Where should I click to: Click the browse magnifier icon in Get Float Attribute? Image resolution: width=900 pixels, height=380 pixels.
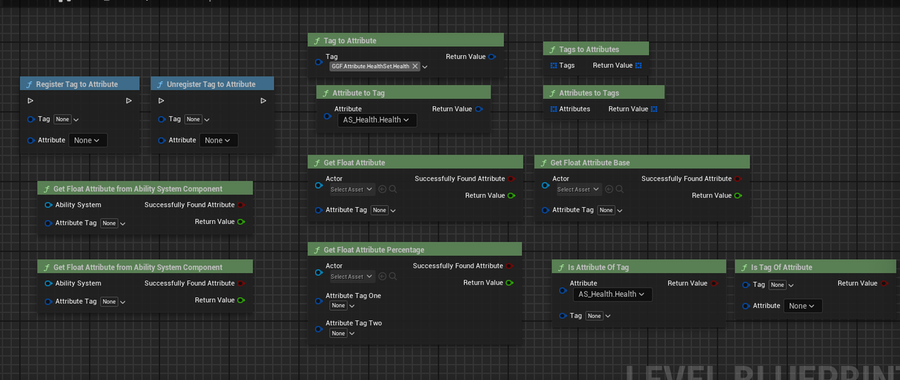393,189
